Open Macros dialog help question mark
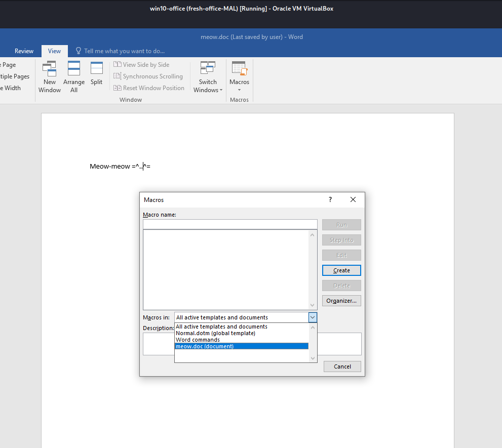 point(330,199)
